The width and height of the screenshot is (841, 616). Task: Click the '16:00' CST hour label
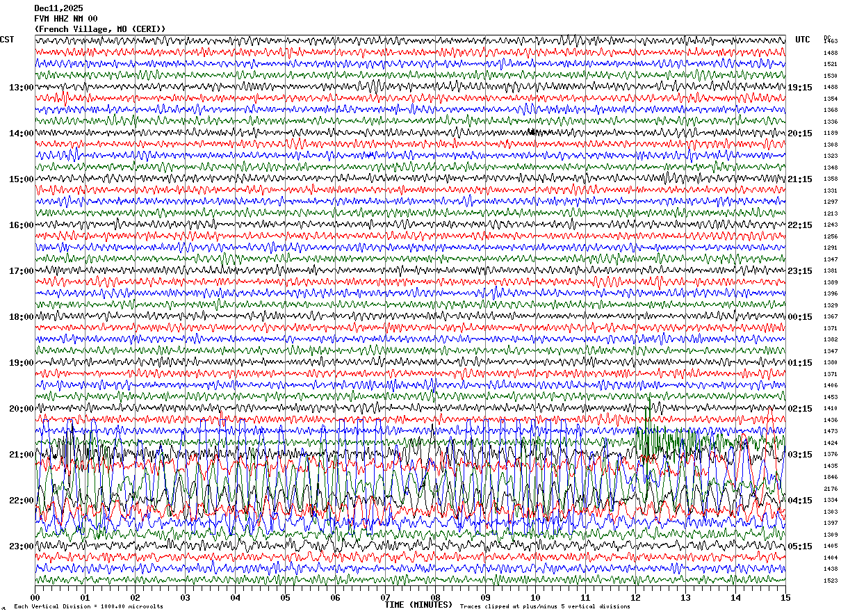pyautogui.click(x=22, y=225)
